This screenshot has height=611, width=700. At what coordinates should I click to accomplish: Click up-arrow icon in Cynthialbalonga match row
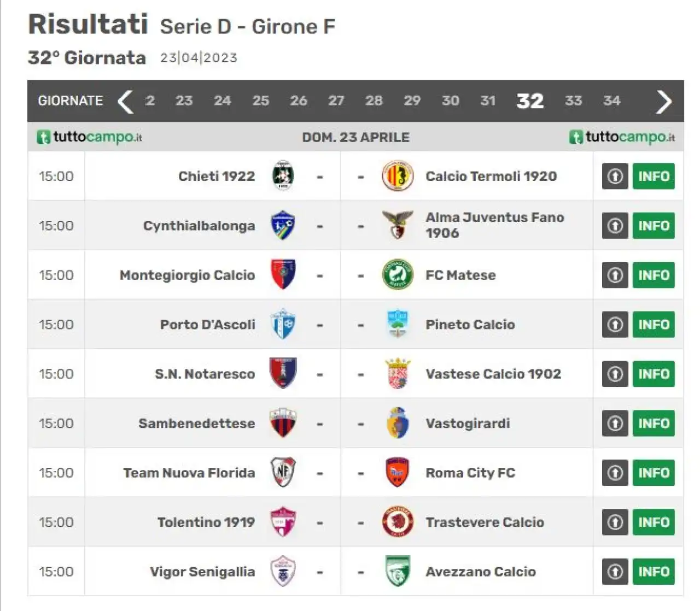click(x=615, y=225)
